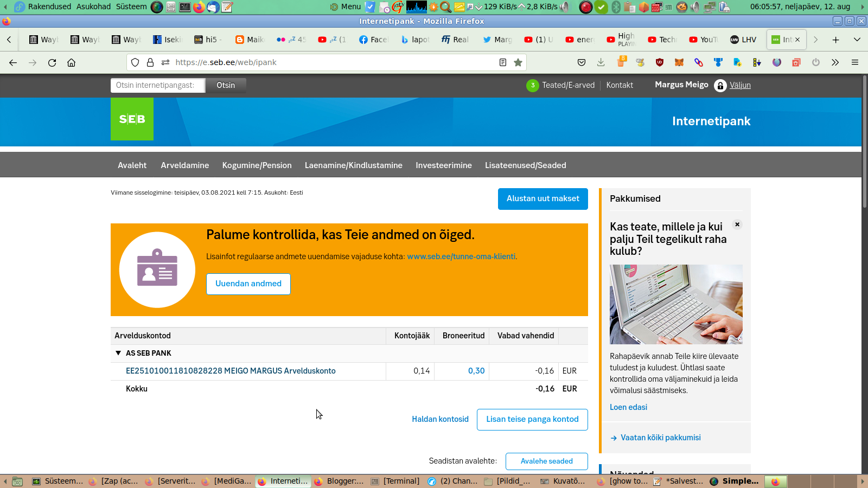This screenshot has height=488, width=868.
Task: Click the blue-red chain link extension icon
Action: pyautogui.click(x=699, y=62)
